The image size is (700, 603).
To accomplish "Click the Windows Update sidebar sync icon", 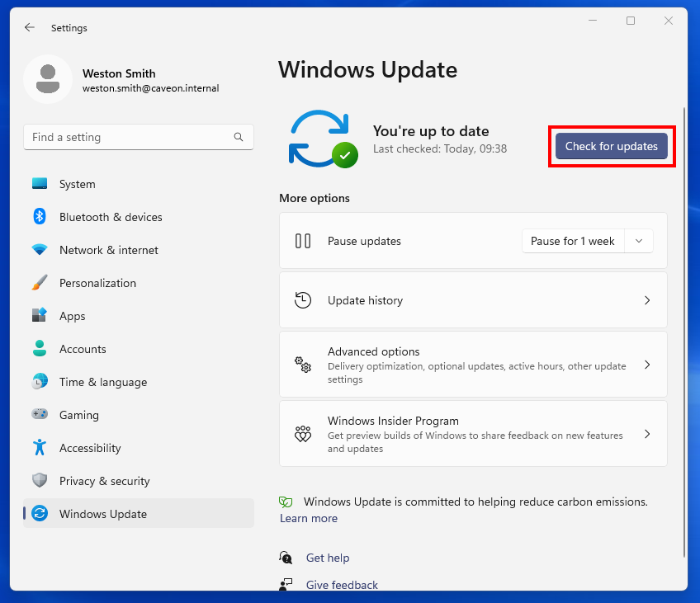I will 40,513.
